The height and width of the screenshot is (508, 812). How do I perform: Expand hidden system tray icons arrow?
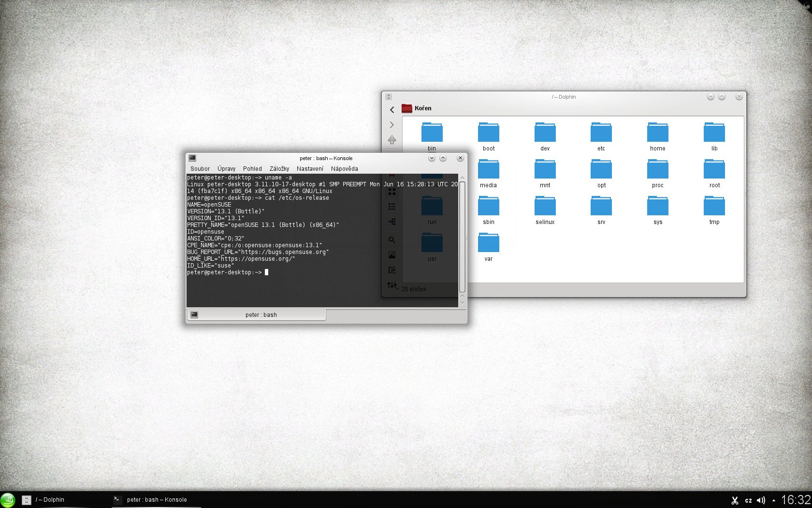pos(774,500)
